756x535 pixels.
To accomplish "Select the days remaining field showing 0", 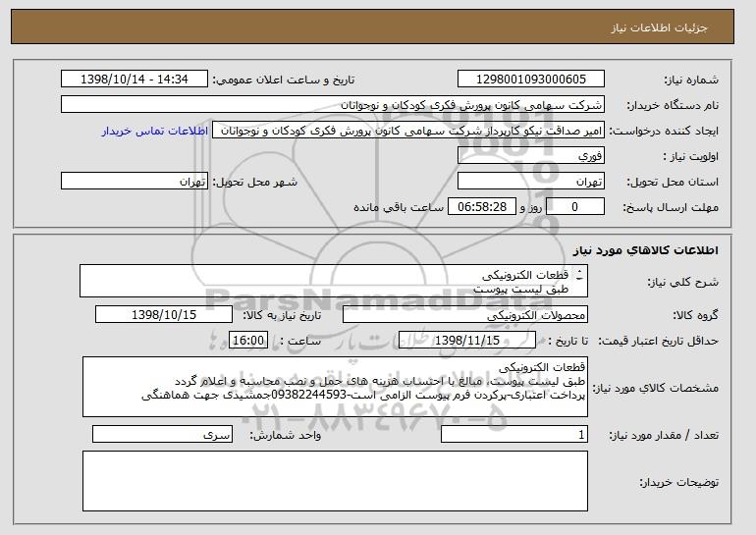I will coord(574,207).
